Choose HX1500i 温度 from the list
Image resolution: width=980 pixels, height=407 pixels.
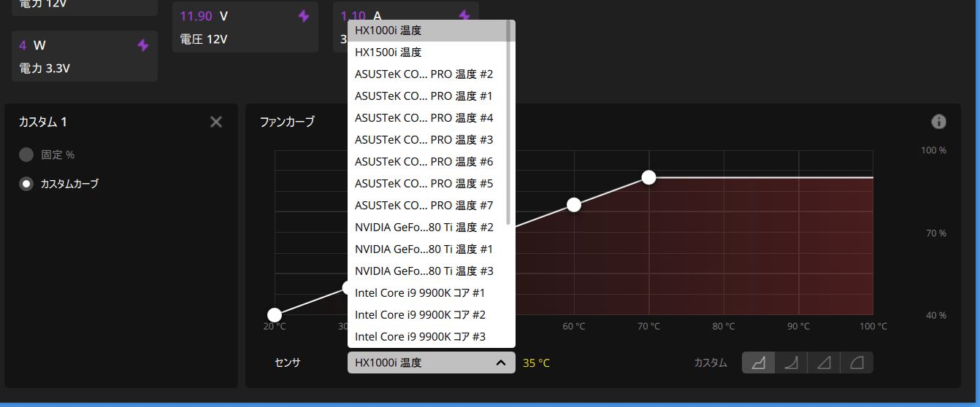(x=429, y=53)
